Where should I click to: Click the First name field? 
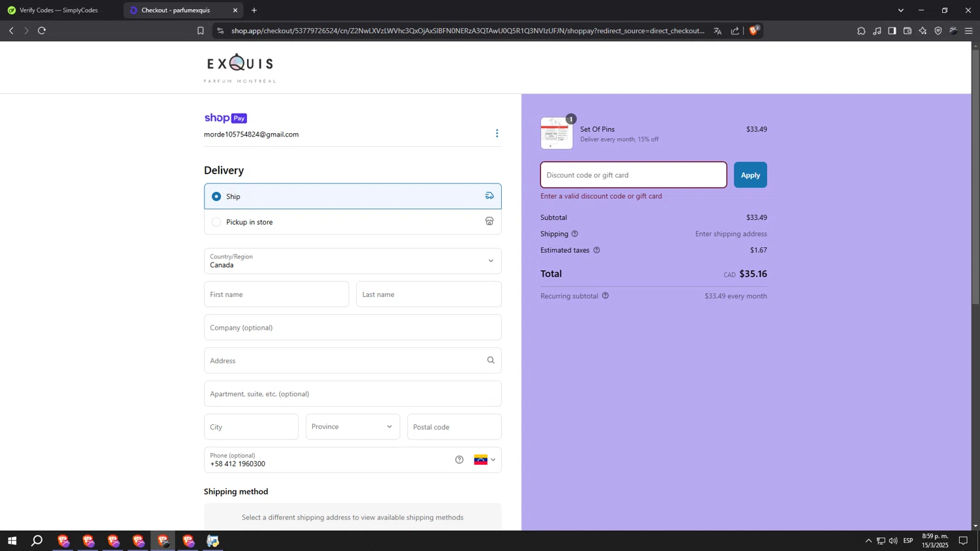tap(276, 294)
